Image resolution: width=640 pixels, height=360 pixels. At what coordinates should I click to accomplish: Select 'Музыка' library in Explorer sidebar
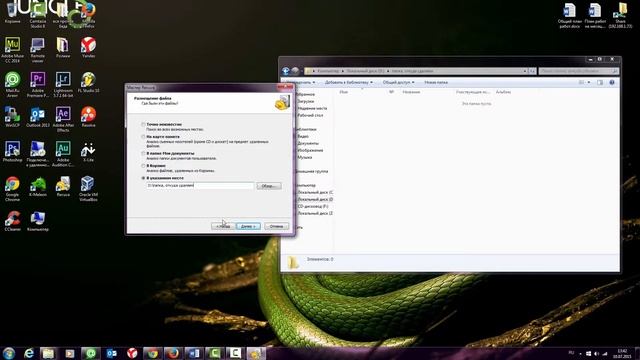click(305, 158)
